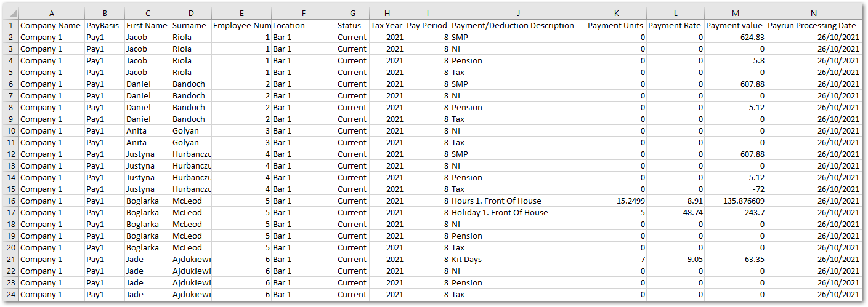
Task: Click the 'Employee Num' header cell
Action: click(x=241, y=26)
